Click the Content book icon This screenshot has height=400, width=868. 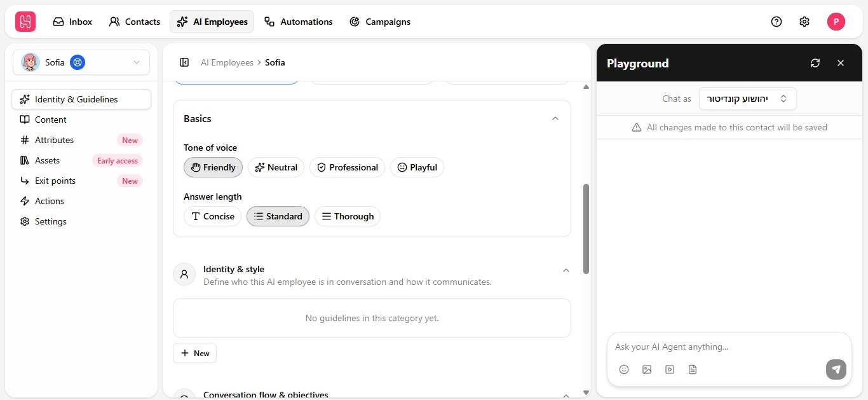(x=25, y=120)
